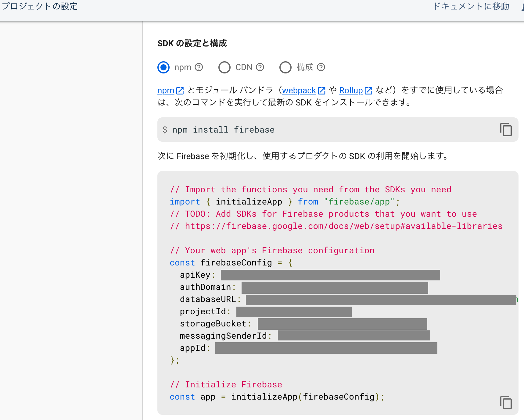
Task: Click the import initializeApp code line
Action: coord(285,202)
